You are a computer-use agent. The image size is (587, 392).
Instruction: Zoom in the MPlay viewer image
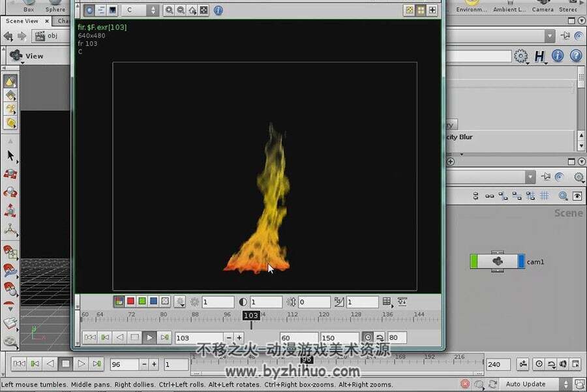click(x=169, y=10)
